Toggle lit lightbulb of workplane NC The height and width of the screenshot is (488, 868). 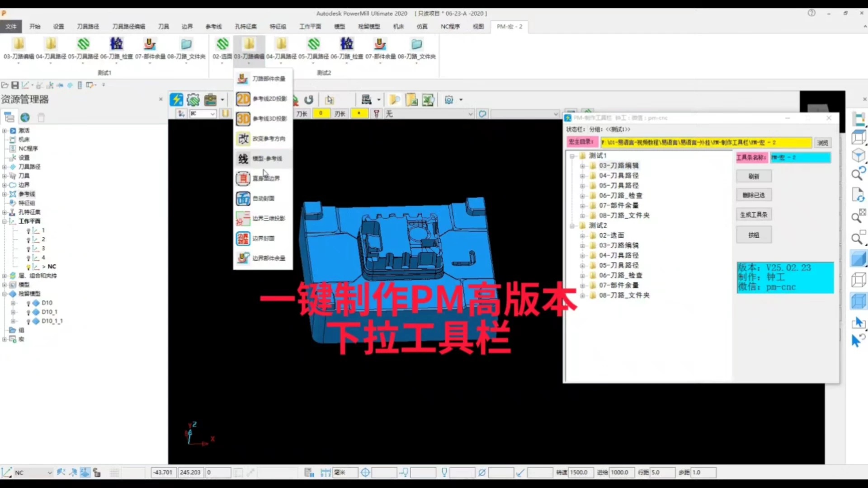pos(28,267)
